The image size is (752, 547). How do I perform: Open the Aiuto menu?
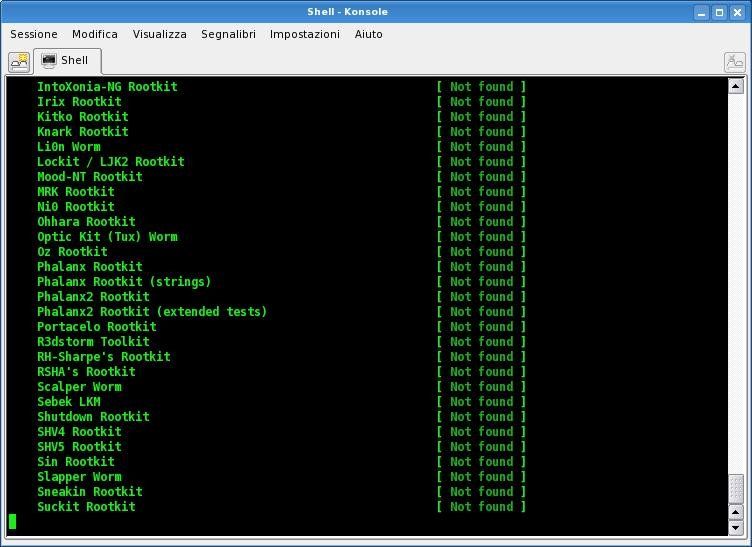(x=369, y=34)
